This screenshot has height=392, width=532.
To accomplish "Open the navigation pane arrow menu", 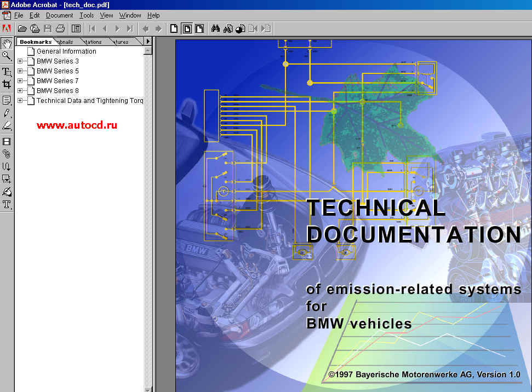I will (148, 42).
